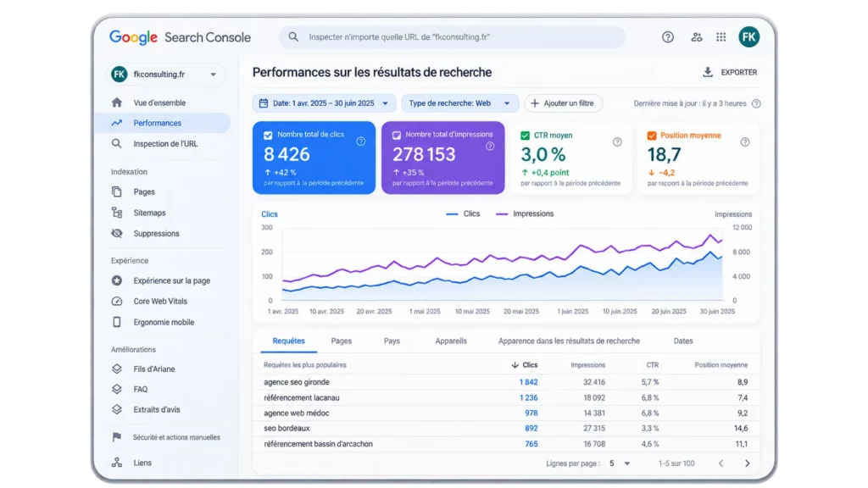Viewport: 868px width, 488px height.
Task: Select query 'référencement lacanau'
Action: 301,398
